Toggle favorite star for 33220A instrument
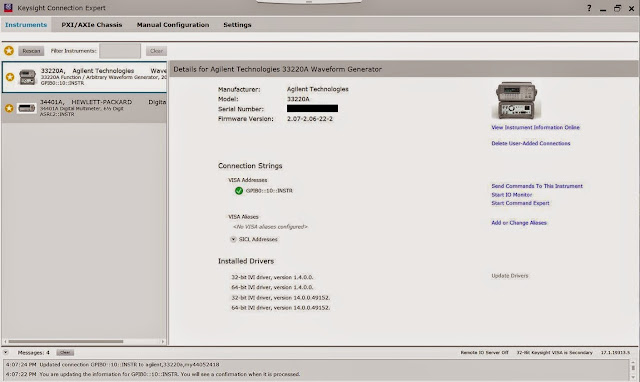Image resolution: width=640 pixels, height=382 pixels. click(x=10, y=77)
